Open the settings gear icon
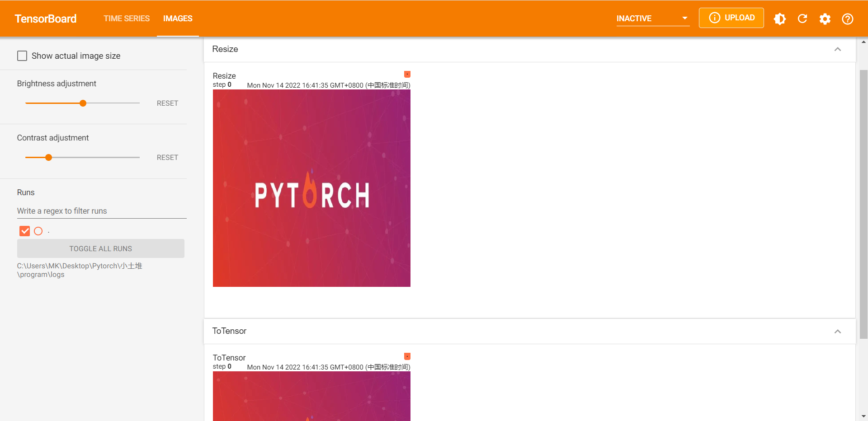868x421 pixels. coord(825,19)
